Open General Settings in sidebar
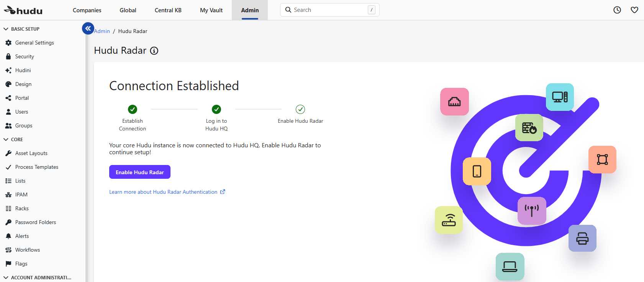This screenshot has width=644, height=282. click(x=34, y=43)
